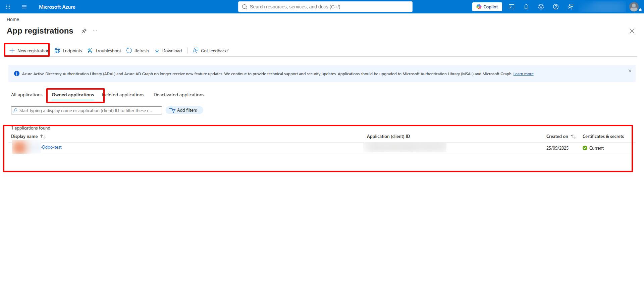The height and width of the screenshot is (300, 644).
Task: Click Application (client) ID column header
Action: 388,137
